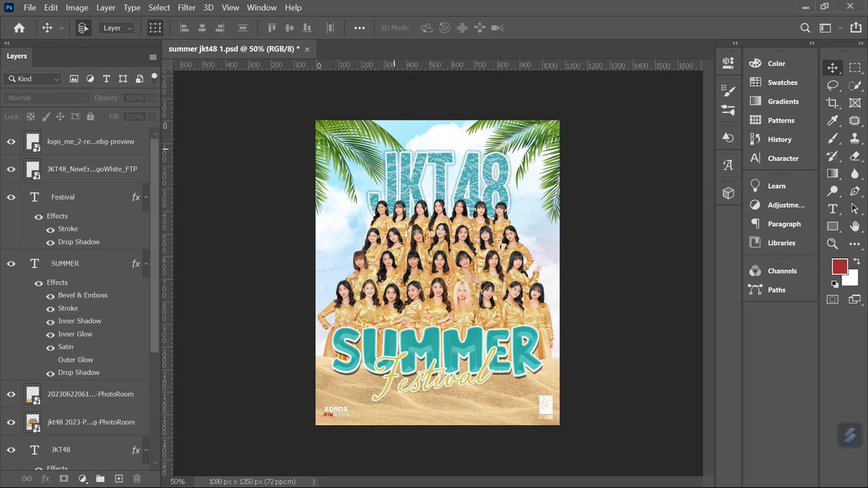The height and width of the screenshot is (488, 868).
Task: Toggle layer filtering switch on or off
Action: point(154,77)
